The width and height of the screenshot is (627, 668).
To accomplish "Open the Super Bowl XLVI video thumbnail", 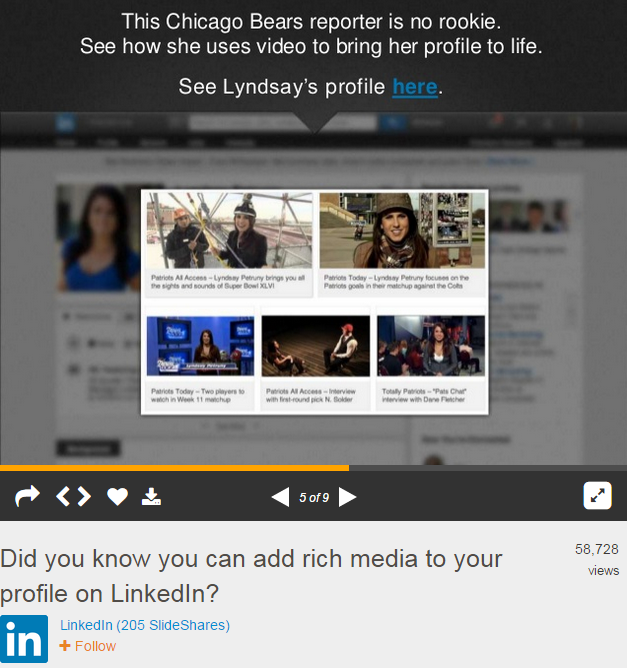I will click(229, 231).
